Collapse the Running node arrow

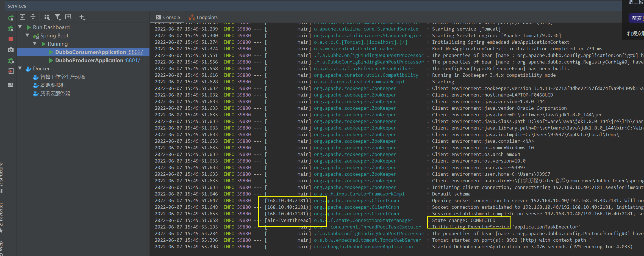[35, 44]
